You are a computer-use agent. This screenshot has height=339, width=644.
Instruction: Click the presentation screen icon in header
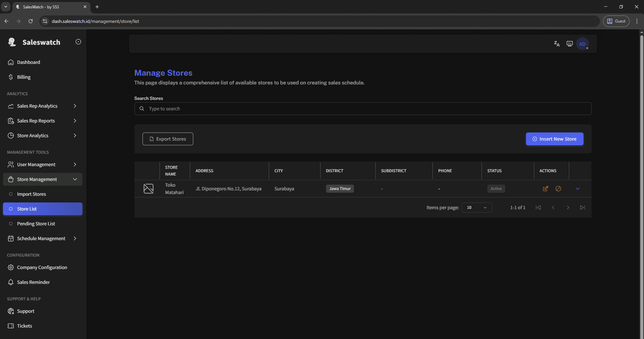pyautogui.click(x=569, y=44)
